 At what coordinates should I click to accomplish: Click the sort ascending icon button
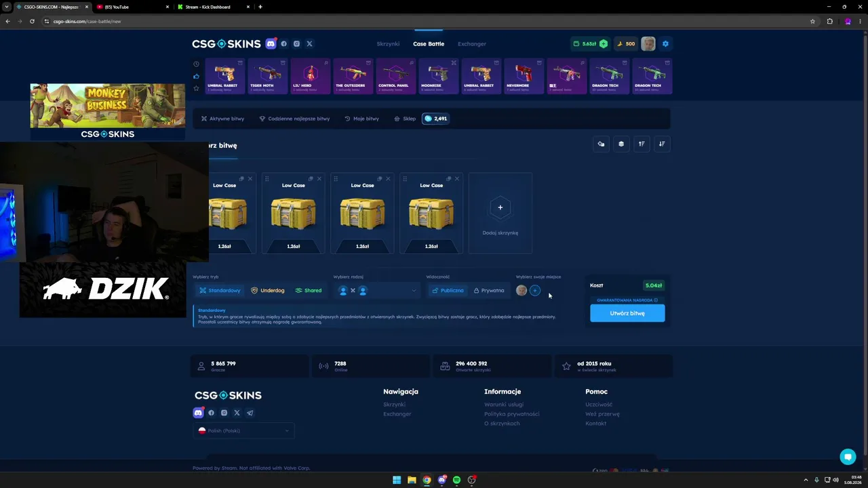coord(642,144)
